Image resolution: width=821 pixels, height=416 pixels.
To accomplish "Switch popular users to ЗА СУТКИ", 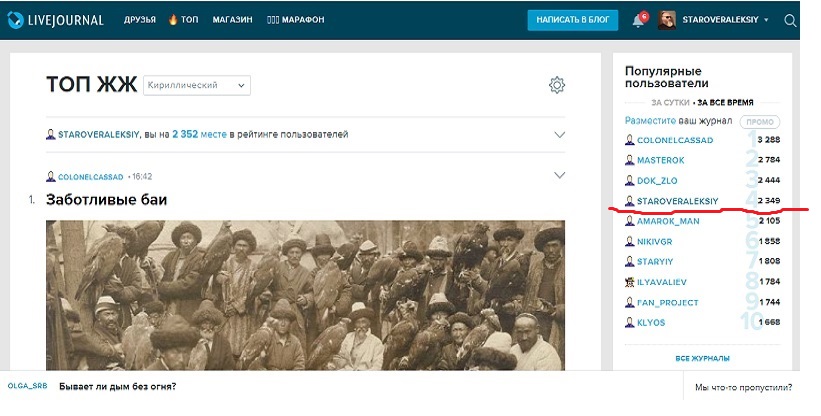I will point(670,103).
